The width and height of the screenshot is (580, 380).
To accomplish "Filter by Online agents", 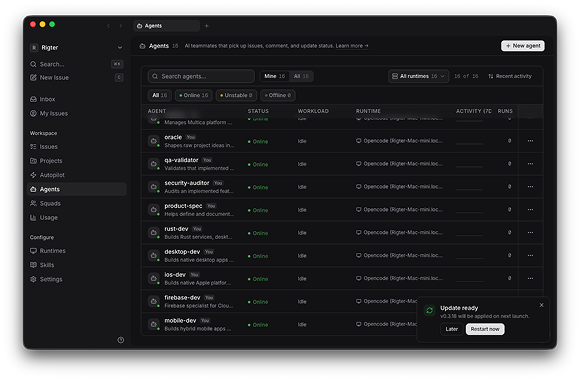I will pyautogui.click(x=194, y=95).
